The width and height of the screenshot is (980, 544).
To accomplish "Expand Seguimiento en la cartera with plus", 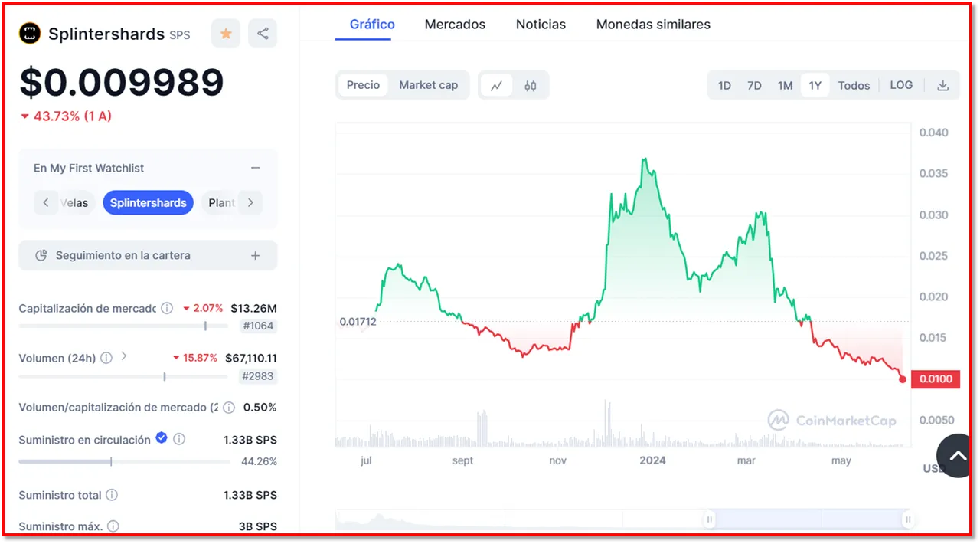I will click(256, 256).
